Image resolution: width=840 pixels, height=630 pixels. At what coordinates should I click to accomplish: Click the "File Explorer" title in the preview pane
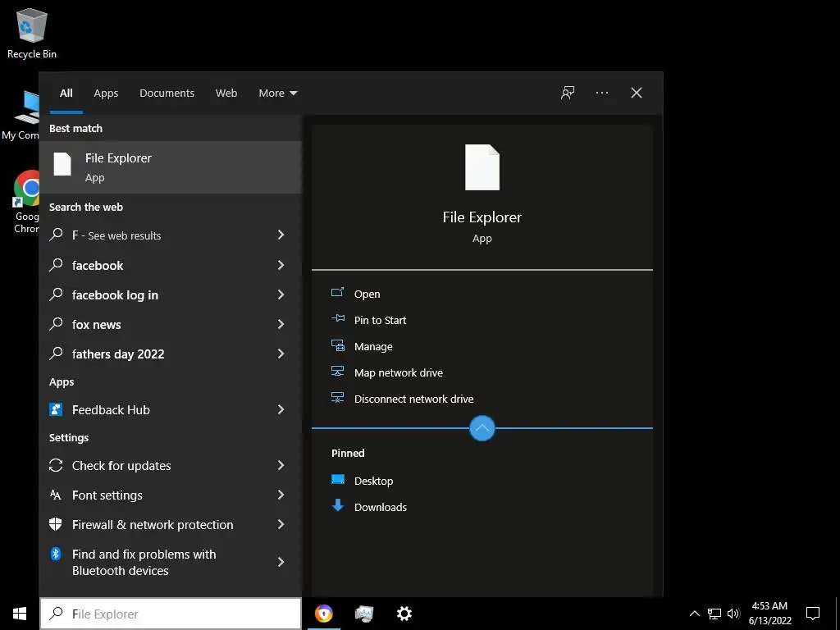tap(482, 217)
